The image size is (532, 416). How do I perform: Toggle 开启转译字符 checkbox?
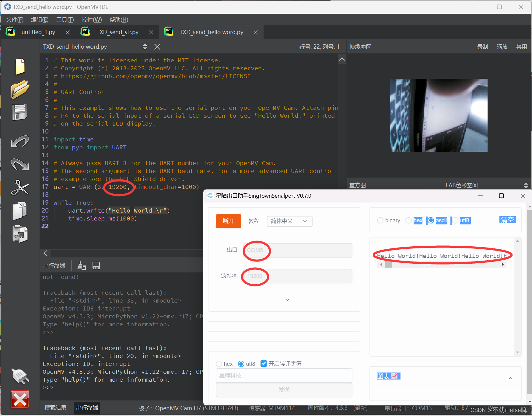(264, 363)
